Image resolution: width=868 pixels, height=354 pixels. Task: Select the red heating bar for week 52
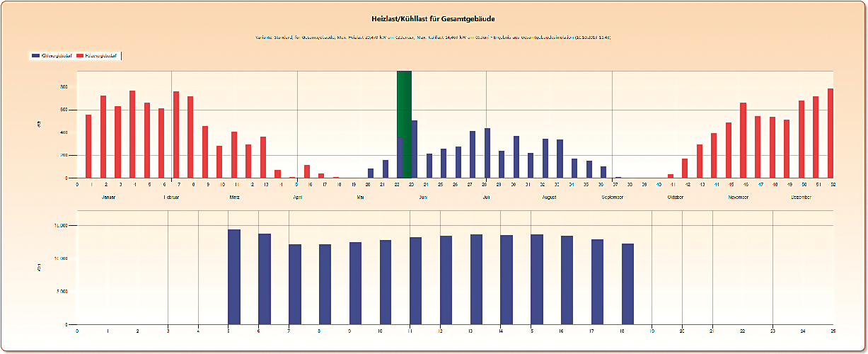pos(831,133)
